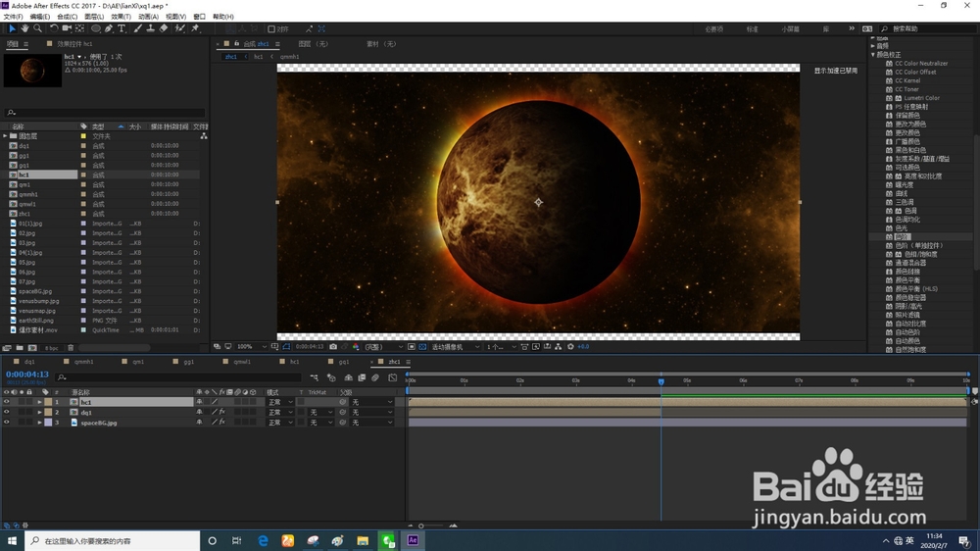980x551 pixels.
Task: Select the Ellipse shape tool
Action: [96, 28]
